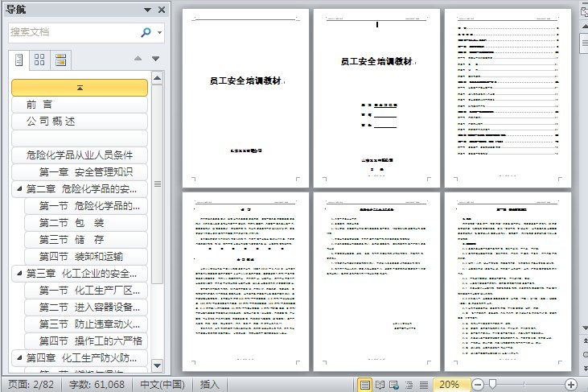Collapse 第二章 危险化学品 heading
Image resolution: width=588 pixels, height=392 pixels.
pyautogui.click(x=19, y=188)
